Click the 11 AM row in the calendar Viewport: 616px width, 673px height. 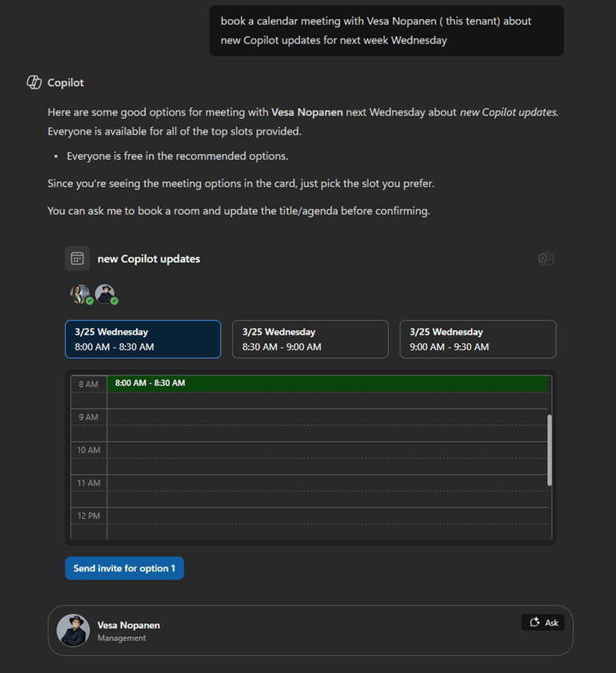(x=328, y=483)
